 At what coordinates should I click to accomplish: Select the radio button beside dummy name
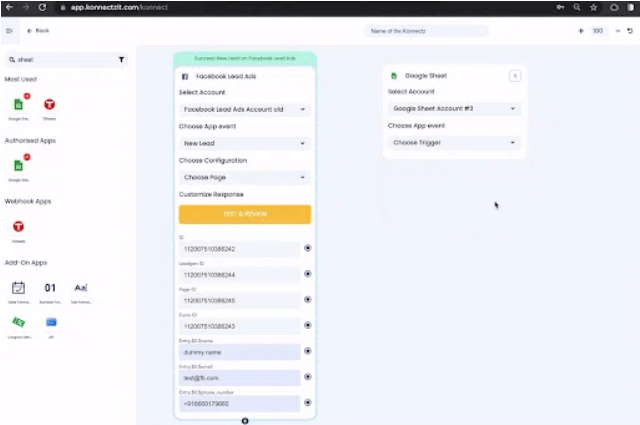coord(308,351)
